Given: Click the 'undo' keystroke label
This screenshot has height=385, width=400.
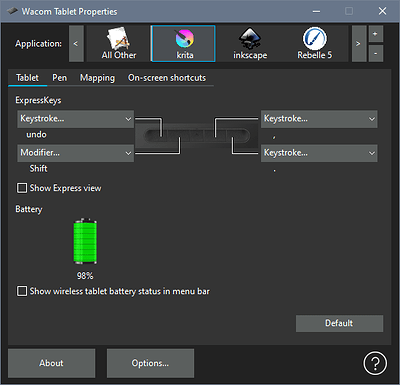Looking at the screenshot, I should point(36,135).
